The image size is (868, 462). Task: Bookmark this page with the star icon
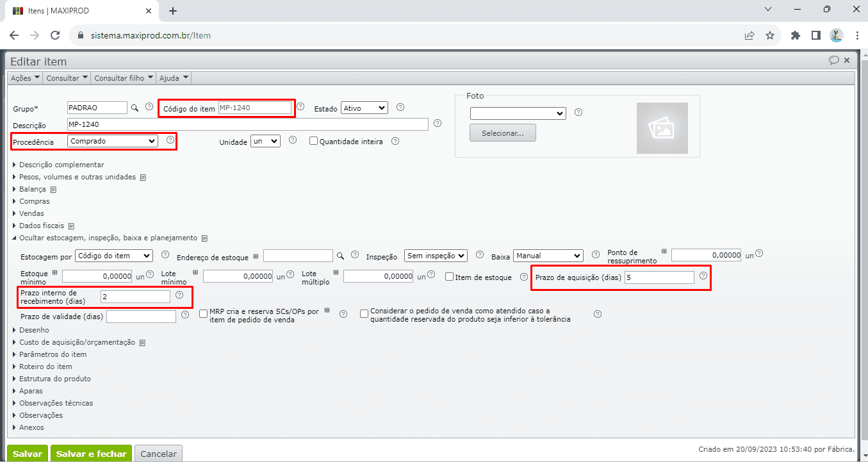click(770, 36)
